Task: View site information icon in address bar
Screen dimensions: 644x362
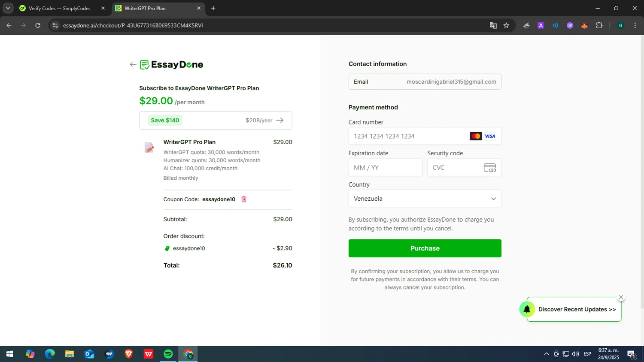Action: (x=55, y=25)
